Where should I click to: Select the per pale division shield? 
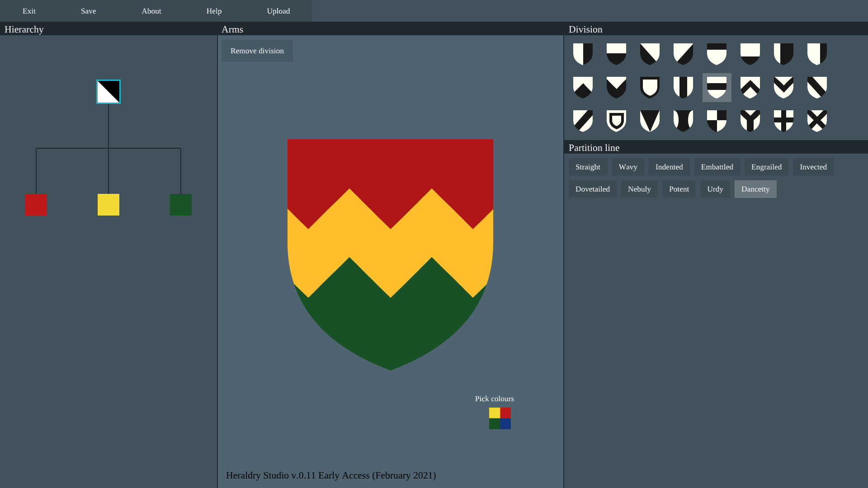[583, 54]
